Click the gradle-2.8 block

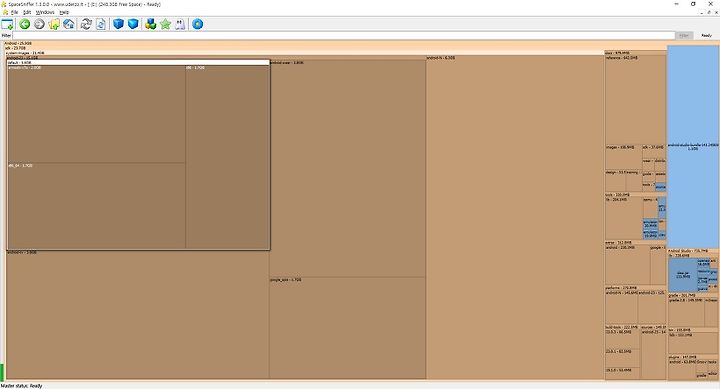click(x=686, y=312)
